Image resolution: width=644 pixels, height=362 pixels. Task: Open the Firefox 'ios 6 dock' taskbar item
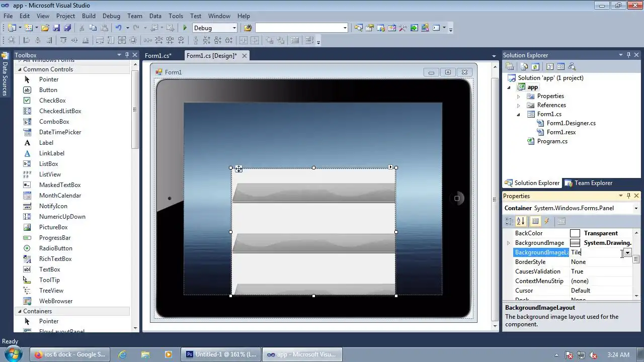[x=70, y=354]
